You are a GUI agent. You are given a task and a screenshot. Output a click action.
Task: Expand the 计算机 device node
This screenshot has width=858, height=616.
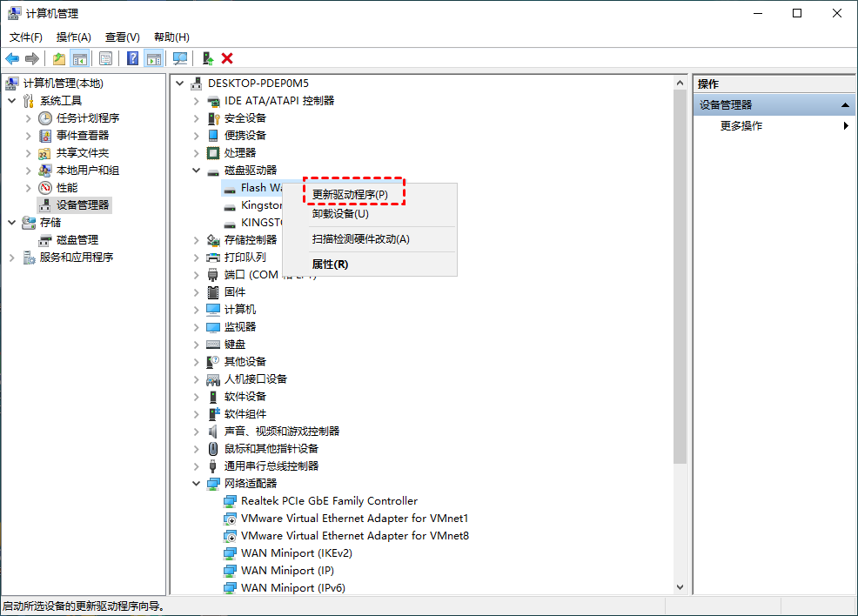click(196, 310)
